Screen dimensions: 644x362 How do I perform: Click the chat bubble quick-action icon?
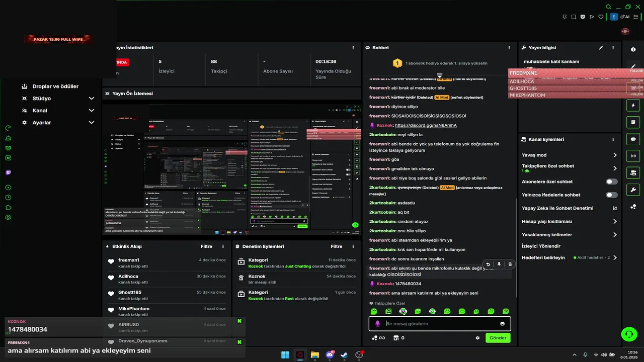pos(633,139)
